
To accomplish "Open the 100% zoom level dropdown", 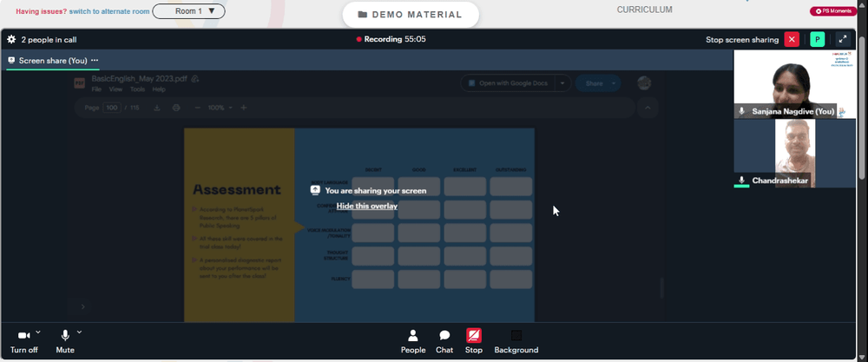I will 220,108.
